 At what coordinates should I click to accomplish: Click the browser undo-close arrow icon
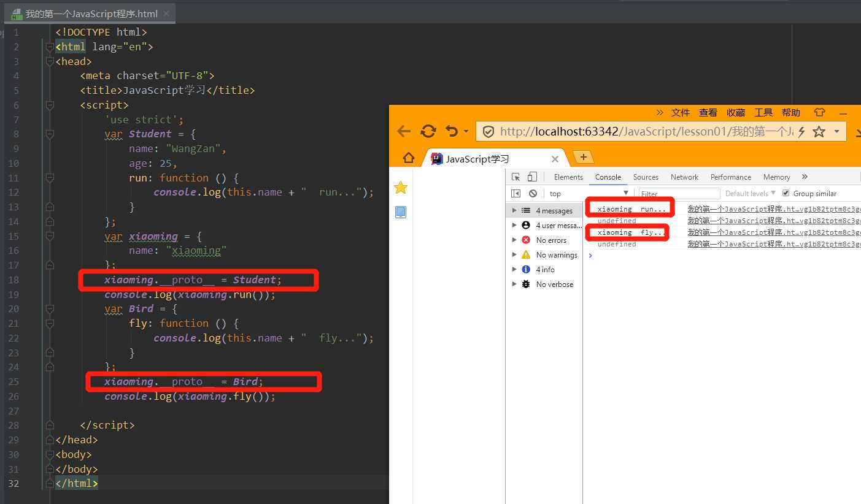[x=452, y=131]
